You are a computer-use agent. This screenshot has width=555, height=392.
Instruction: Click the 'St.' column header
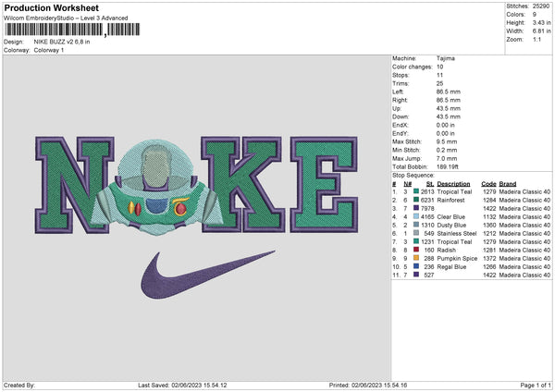click(x=430, y=184)
